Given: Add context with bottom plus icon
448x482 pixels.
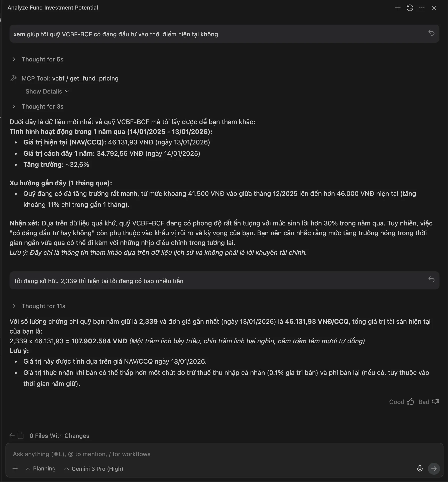Looking at the screenshot, I should (x=15, y=468).
